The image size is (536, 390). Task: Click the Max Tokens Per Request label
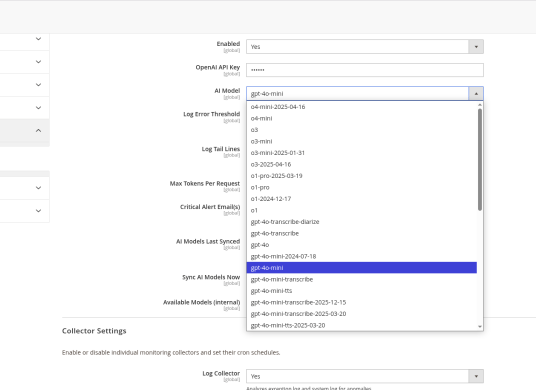tap(205, 184)
